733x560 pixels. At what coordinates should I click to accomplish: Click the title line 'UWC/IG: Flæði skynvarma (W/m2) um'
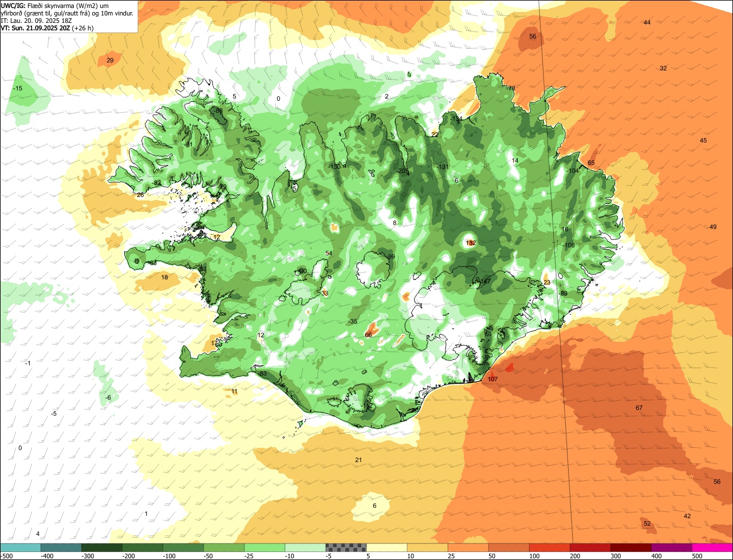point(55,5)
